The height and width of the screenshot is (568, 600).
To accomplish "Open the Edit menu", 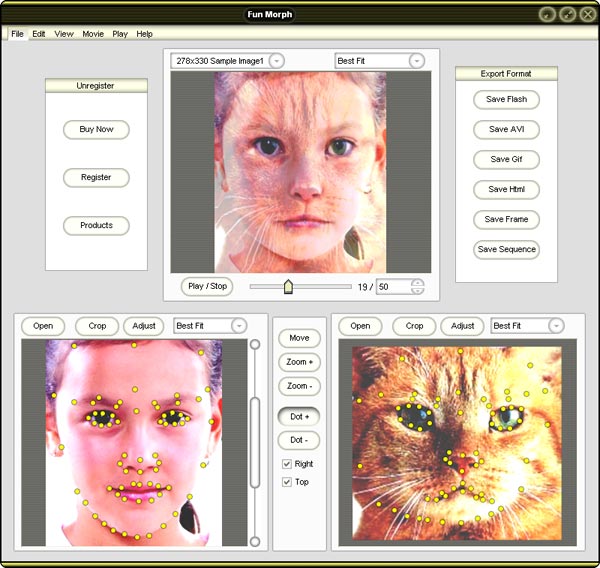I will [39, 34].
